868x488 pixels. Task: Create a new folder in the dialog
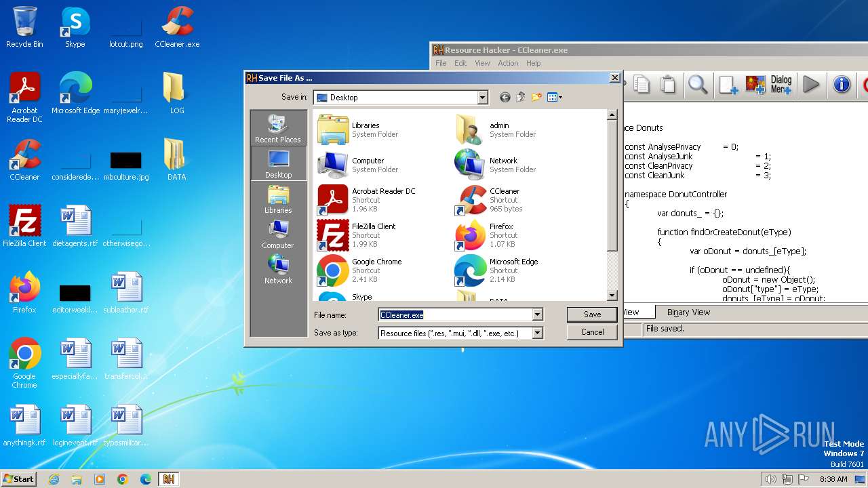pos(536,98)
